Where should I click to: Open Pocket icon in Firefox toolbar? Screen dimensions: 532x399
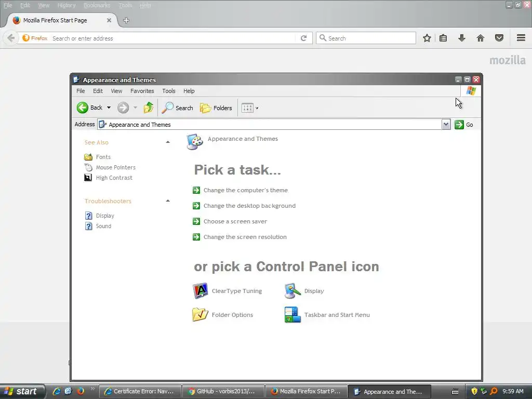point(499,38)
